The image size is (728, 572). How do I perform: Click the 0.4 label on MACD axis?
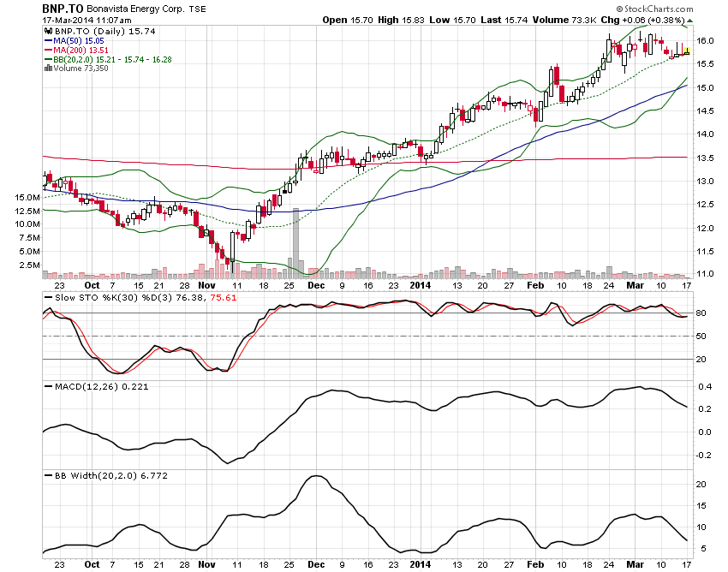pos(705,387)
